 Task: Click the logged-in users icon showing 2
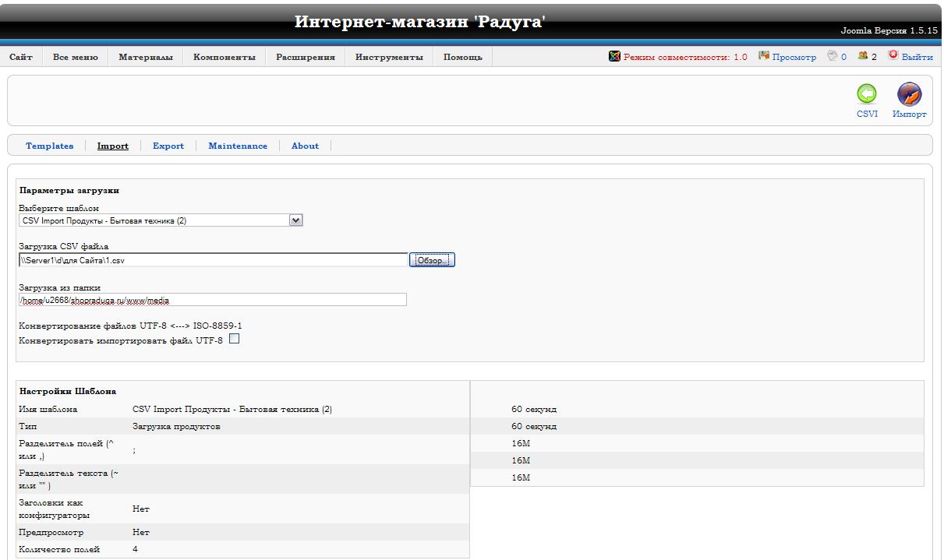(x=863, y=57)
